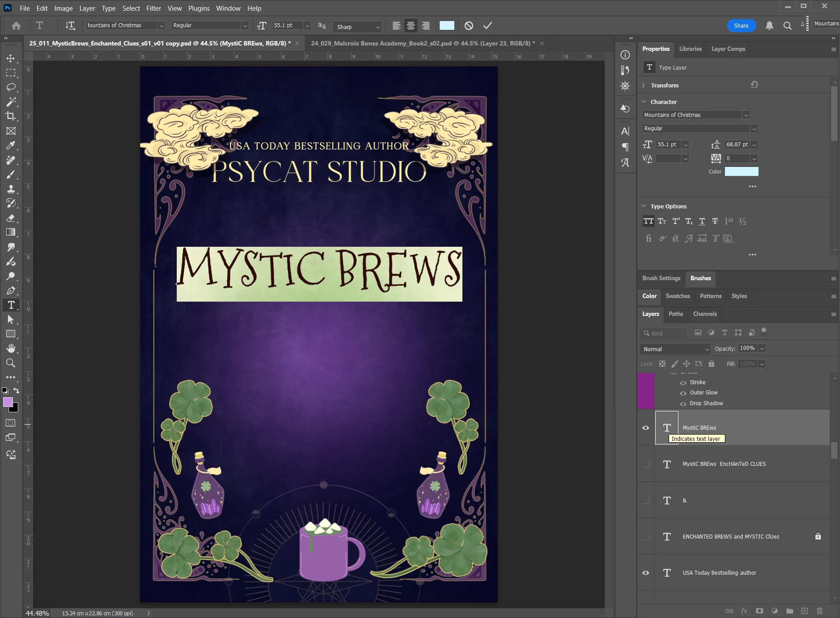Center align the text
The width and height of the screenshot is (840, 618).
[411, 26]
